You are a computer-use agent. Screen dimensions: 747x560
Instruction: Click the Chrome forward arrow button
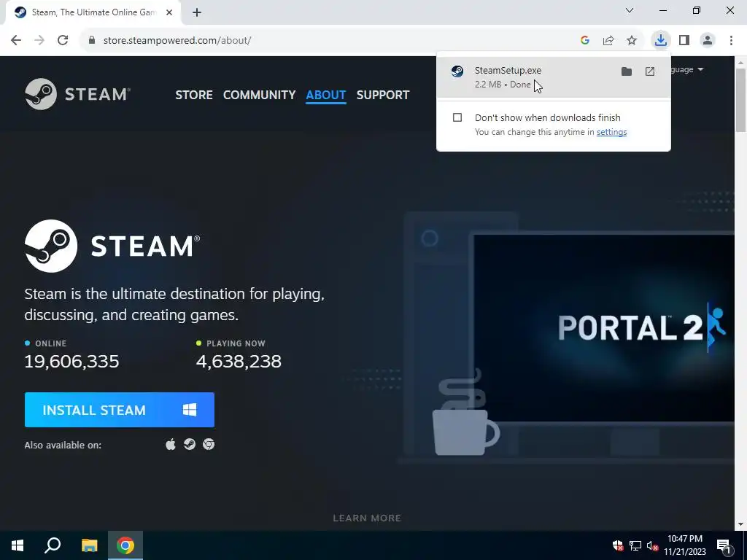point(39,41)
